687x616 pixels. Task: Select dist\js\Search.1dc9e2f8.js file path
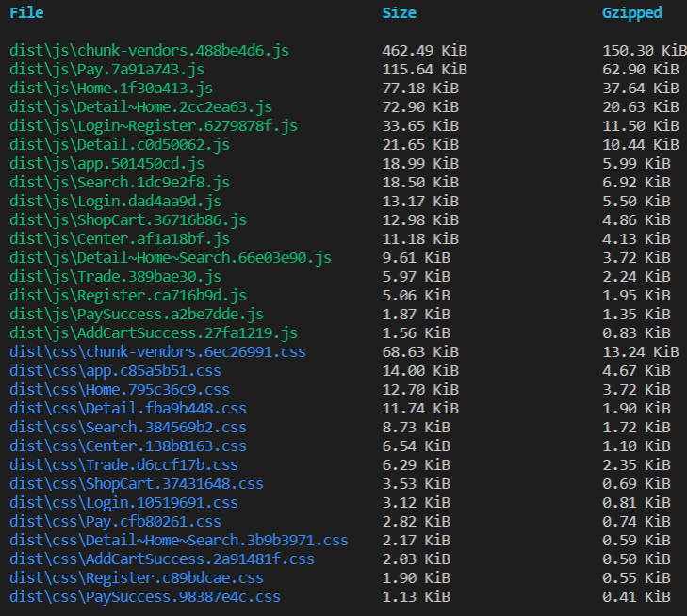120,182
